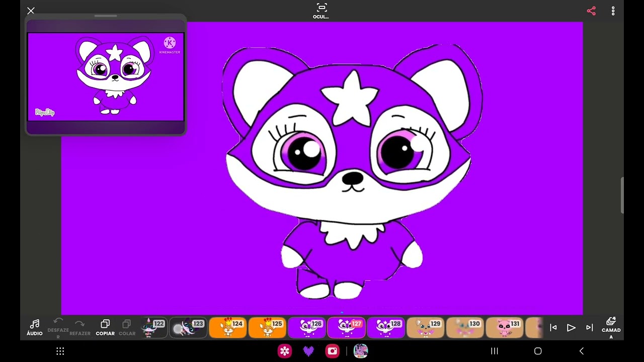The height and width of the screenshot is (362, 644).
Task: Select frame 126 in the timeline
Action: [307, 328]
